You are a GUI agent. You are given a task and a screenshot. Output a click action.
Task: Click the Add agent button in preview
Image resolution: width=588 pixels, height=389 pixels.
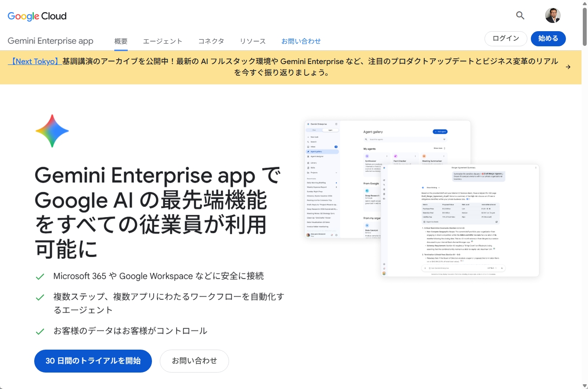click(x=440, y=132)
